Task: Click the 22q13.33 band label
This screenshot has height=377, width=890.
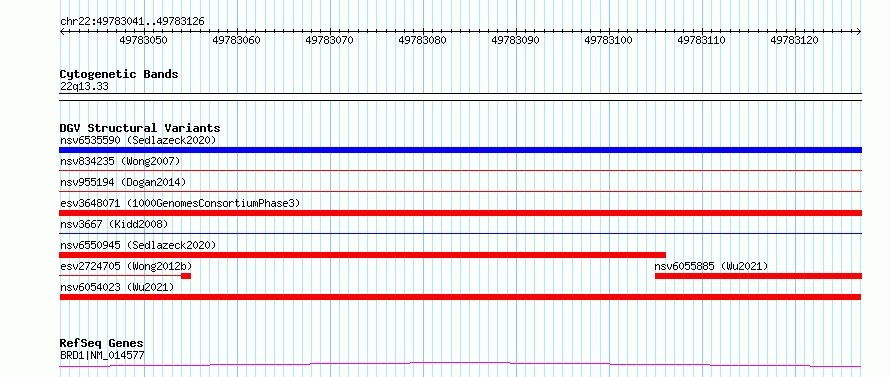Action: (84, 86)
